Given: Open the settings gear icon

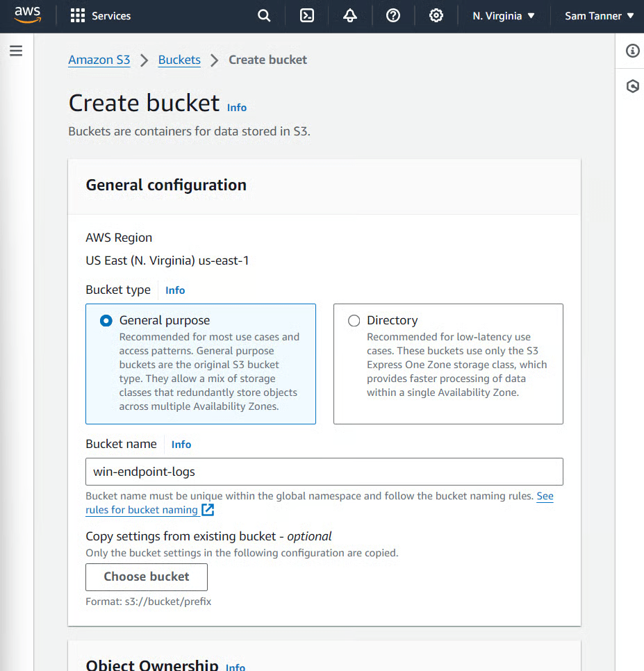Looking at the screenshot, I should coord(436,16).
